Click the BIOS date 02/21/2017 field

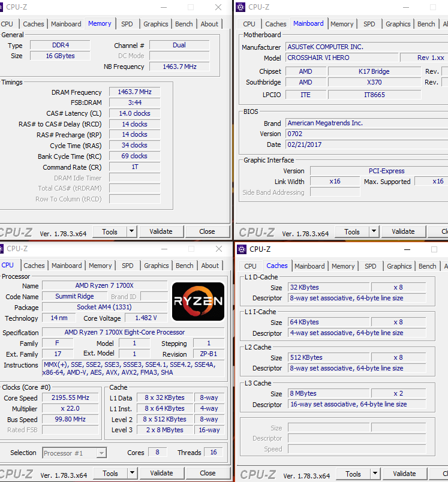(366, 144)
